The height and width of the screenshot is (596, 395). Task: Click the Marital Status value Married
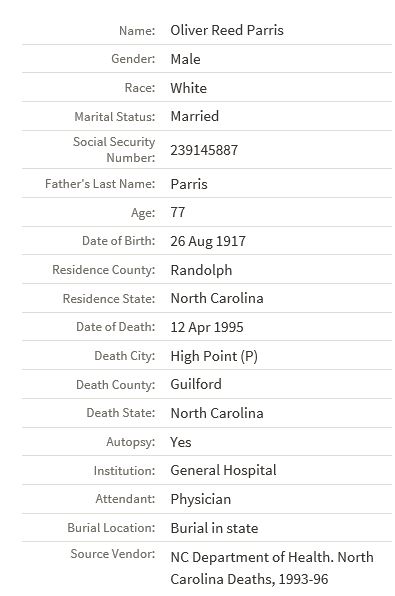195,116
